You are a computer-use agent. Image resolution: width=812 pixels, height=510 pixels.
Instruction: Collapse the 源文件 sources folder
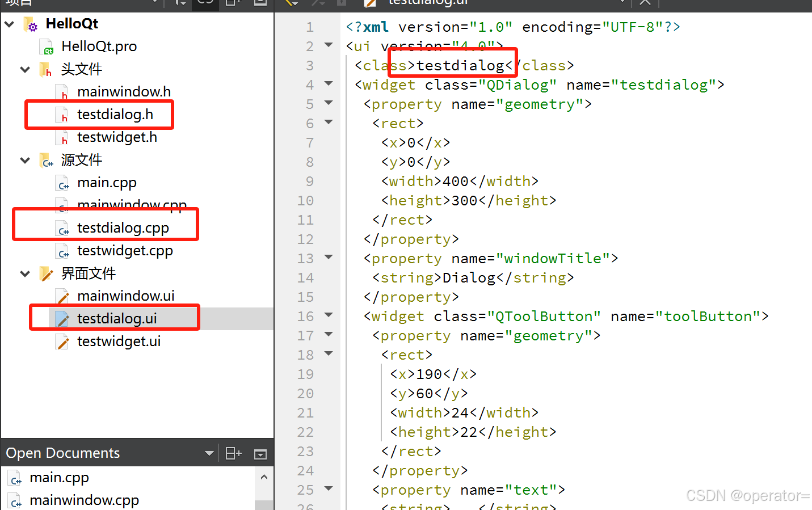25,161
